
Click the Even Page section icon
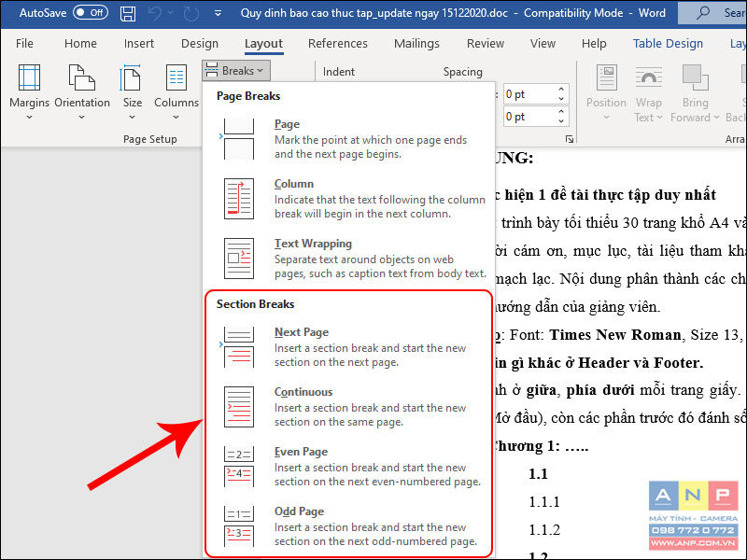point(239,466)
